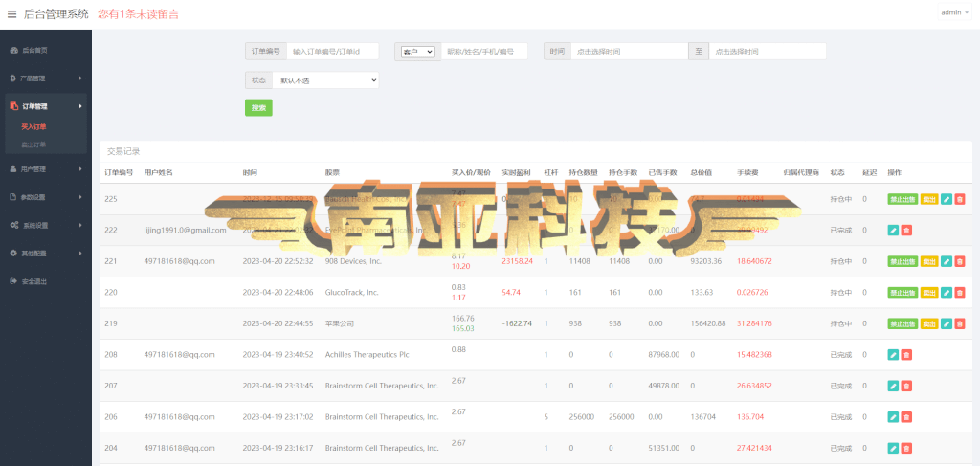980x466 pixels.
Task: Delete order 219 with the trash icon
Action: [x=960, y=323]
